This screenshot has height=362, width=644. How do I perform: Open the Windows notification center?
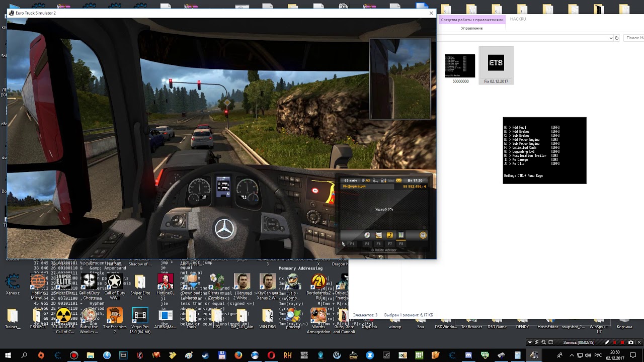tap(633, 355)
